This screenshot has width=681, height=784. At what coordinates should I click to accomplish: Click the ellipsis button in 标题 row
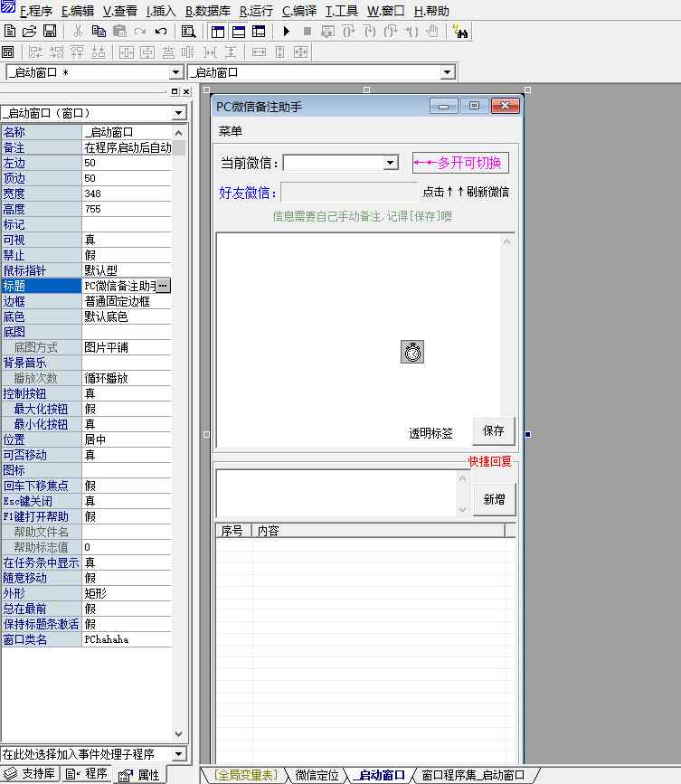click(x=164, y=286)
